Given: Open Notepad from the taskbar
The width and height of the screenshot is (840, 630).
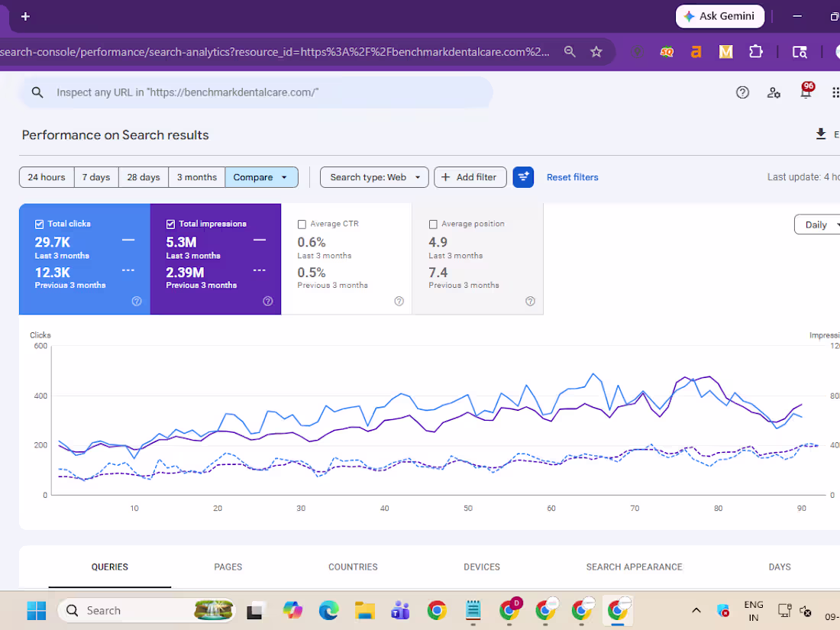Looking at the screenshot, I should pyautogui.click(x=473, y=610).
